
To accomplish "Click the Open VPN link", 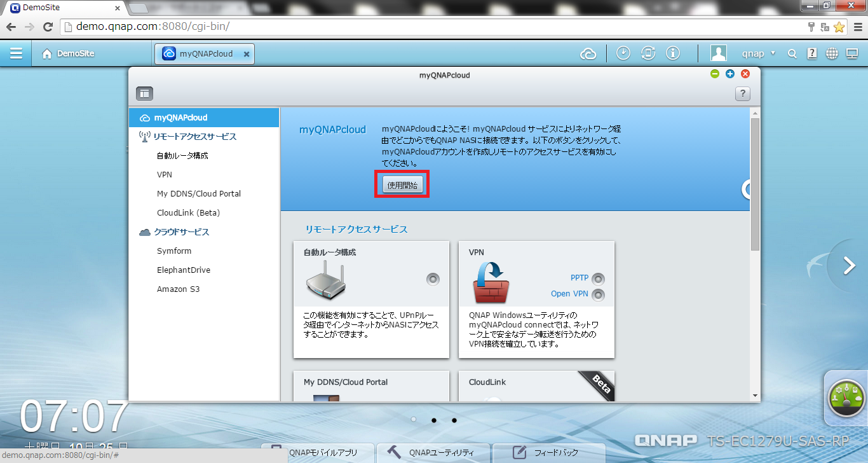I will pos(569,294).
